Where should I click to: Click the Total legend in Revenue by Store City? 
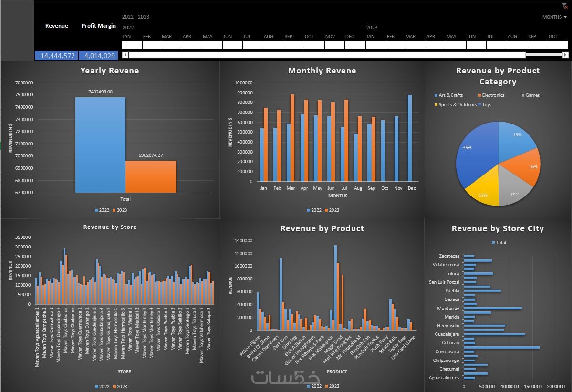499,242
